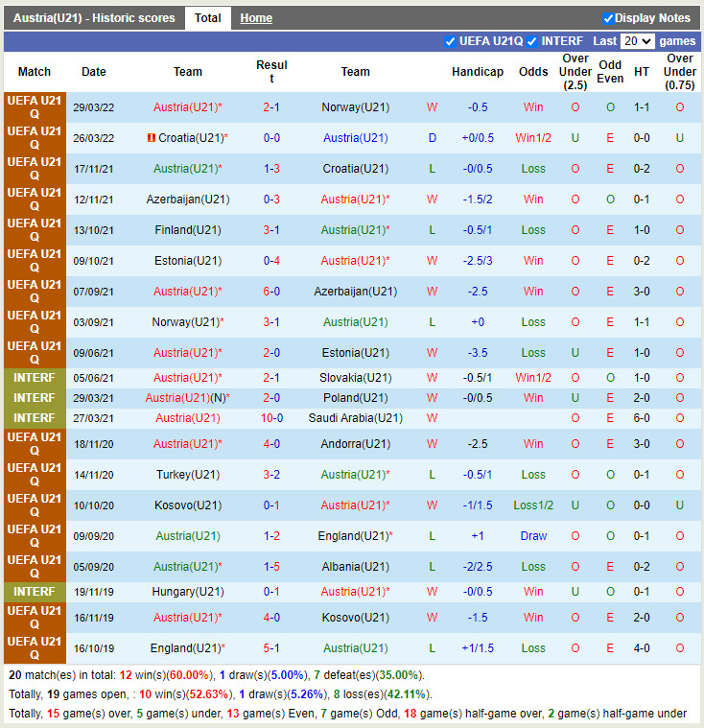Uncheck the UEFA U21Q filter checkbox
The width and height of the screenshot is (704, 728).
tap(450, 41)
